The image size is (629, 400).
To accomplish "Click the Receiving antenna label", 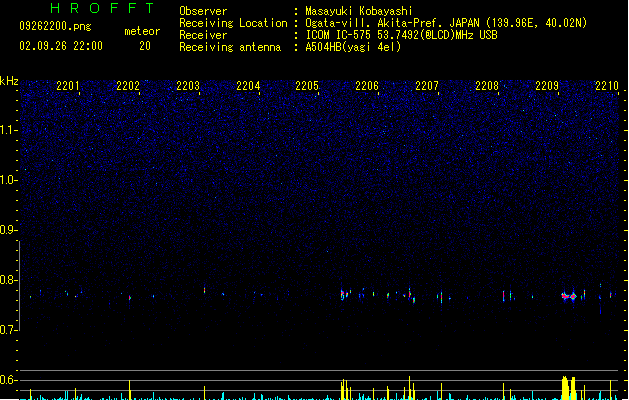I will [x=230, y=47].
